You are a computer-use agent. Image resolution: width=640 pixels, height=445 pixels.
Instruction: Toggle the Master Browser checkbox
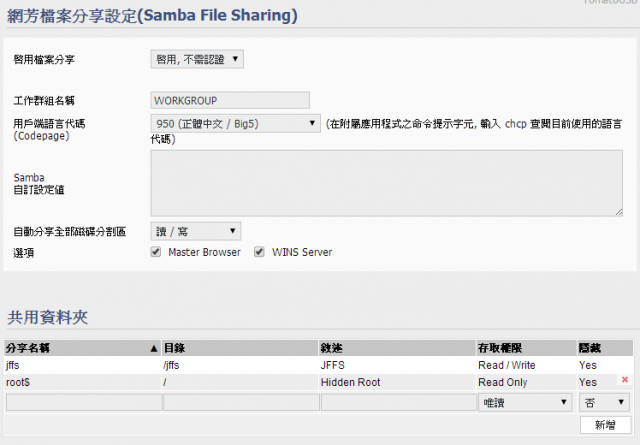[156, 252]
